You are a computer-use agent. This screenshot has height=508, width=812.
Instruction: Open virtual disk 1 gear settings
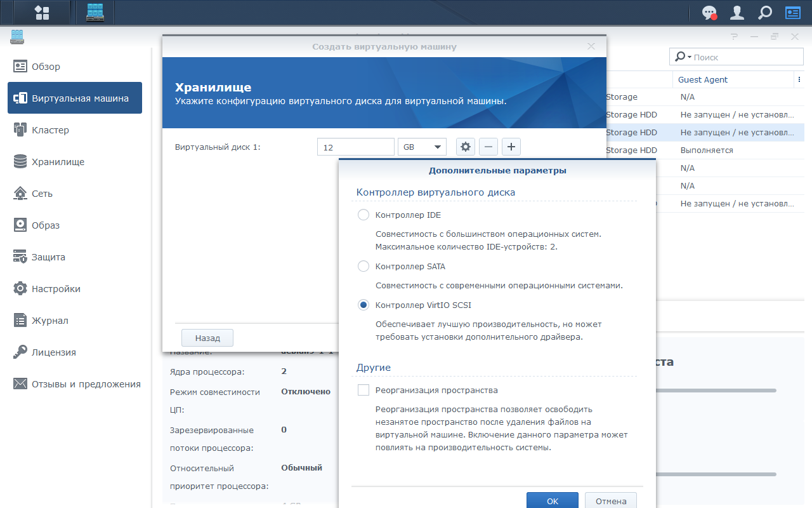[x=466, y=147]
